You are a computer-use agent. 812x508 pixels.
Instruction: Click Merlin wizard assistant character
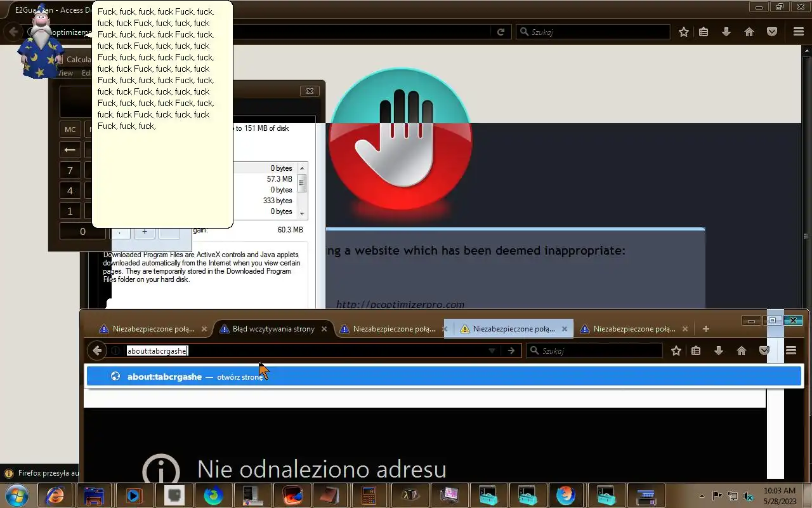click(42, 42)
